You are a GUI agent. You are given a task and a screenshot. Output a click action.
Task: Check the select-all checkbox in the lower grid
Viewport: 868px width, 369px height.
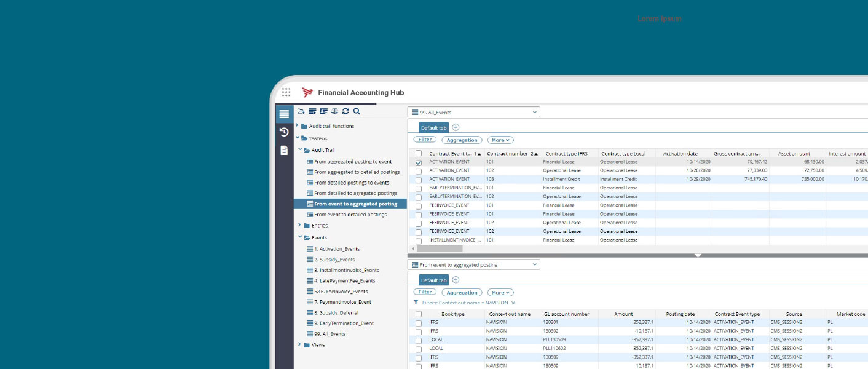[x=419, y=314]
